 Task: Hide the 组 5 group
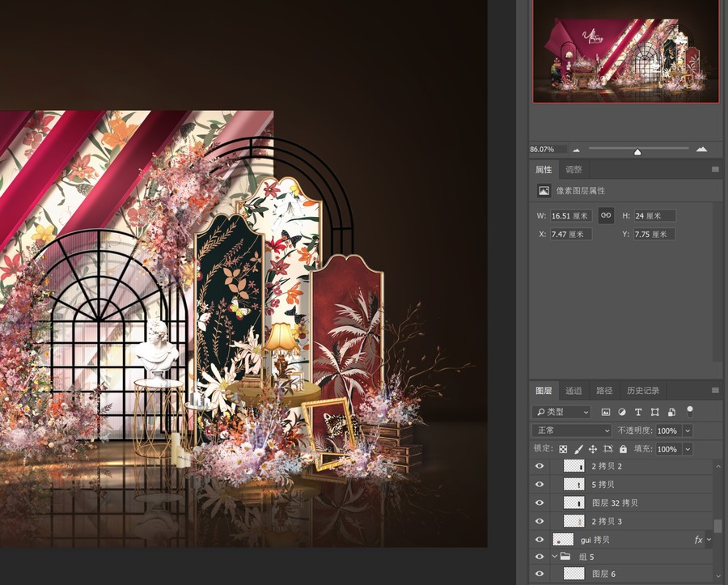[x=540, y=556]
